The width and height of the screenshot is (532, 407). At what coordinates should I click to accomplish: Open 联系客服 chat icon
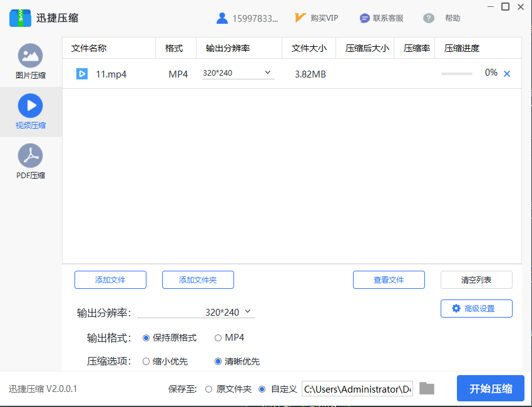tap(365, 18)
